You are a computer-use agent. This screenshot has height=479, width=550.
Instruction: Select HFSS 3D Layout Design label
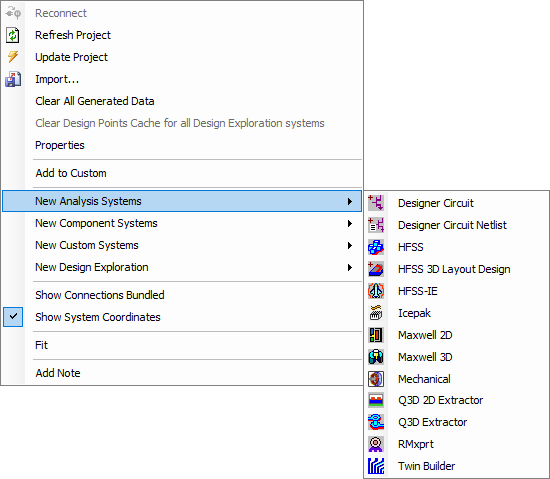[x=454, y=269]
